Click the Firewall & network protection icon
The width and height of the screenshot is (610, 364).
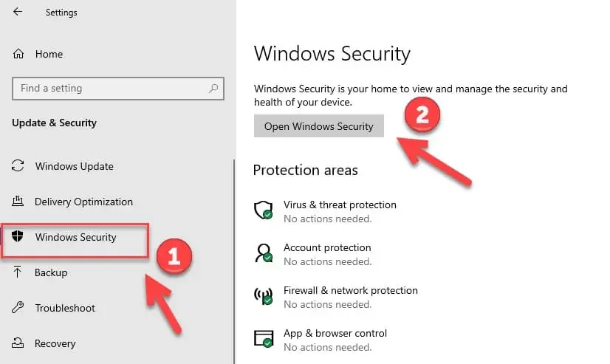pos(263,296)
